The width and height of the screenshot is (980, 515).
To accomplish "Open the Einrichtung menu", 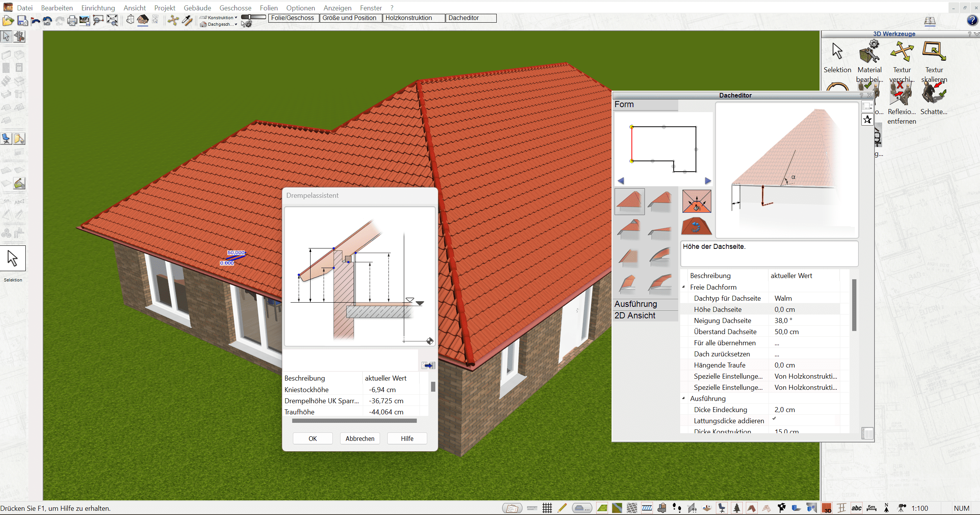I will pos(98,8).
